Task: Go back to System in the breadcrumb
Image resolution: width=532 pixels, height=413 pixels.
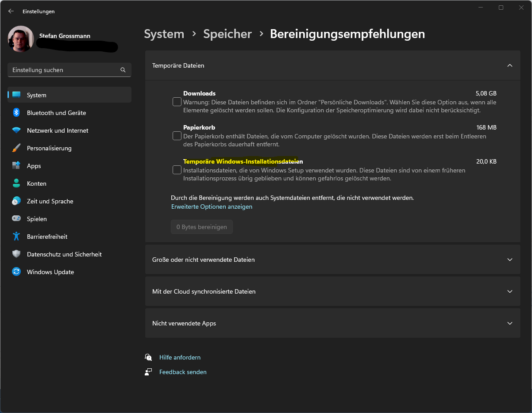Action: 164,34
